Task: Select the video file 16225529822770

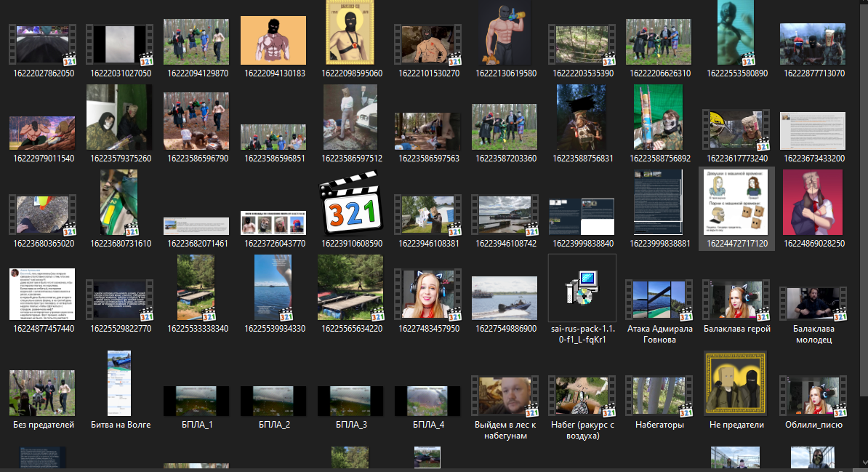Action: pyautogui.click(x=119, y=300)
